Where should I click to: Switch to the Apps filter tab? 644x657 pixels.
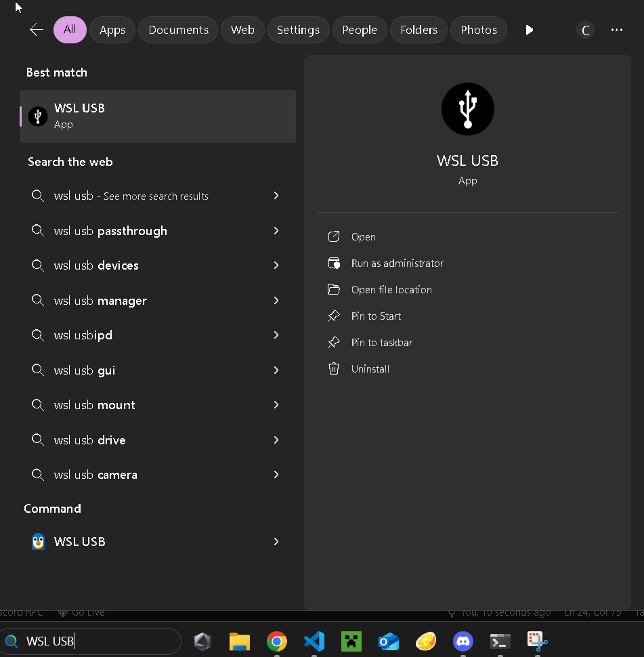click(x=112, y=30)
